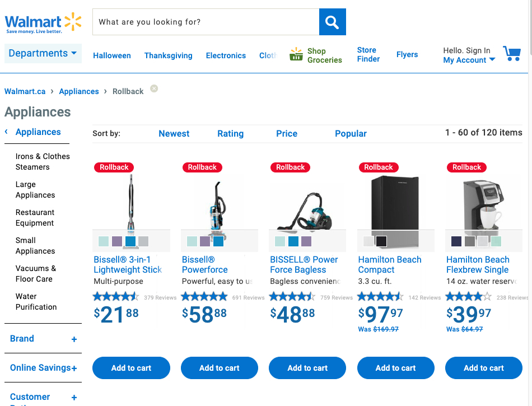Click the back chevron beside Appliances
Image resolution: width=532 pixels, height=406 pixels.
[x=6, y=132]
